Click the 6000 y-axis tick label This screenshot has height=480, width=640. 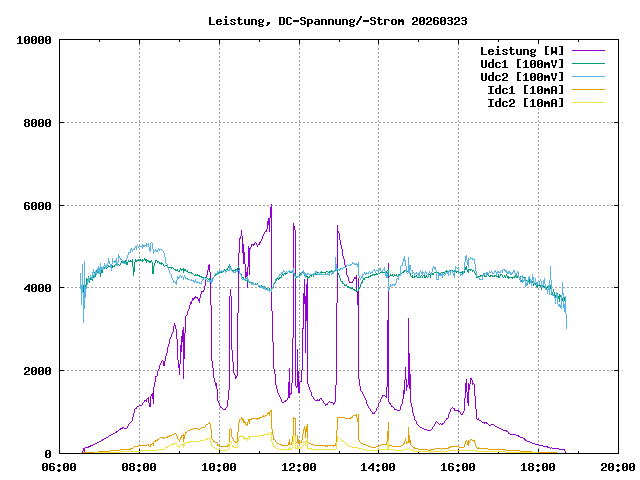click(x=37, y=206)
